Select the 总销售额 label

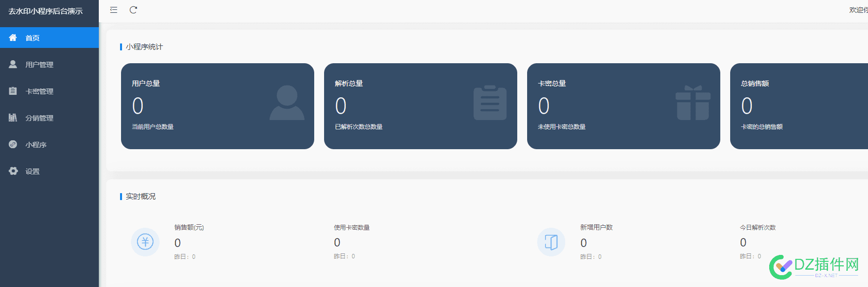tap(755, 83)
